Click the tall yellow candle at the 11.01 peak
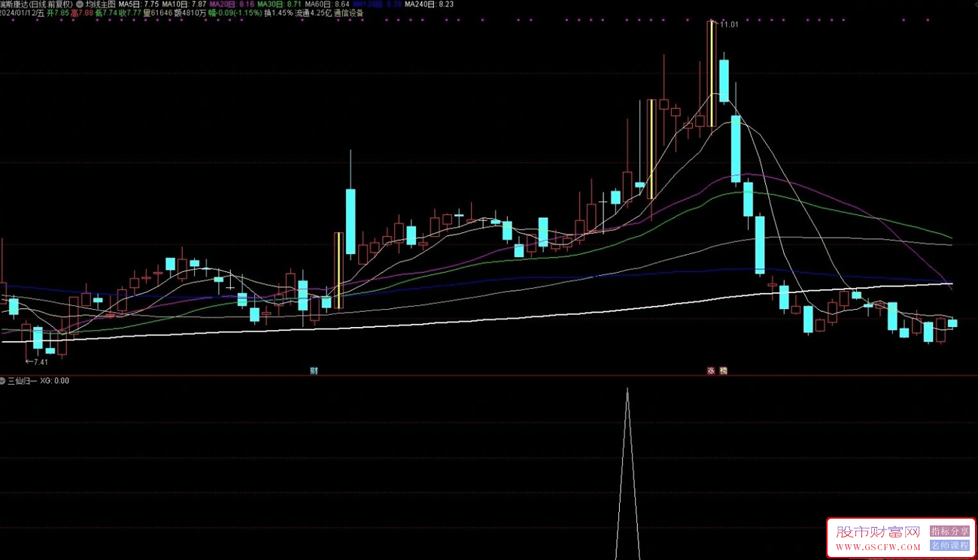978x560 pixels. [x=711, y=74]
